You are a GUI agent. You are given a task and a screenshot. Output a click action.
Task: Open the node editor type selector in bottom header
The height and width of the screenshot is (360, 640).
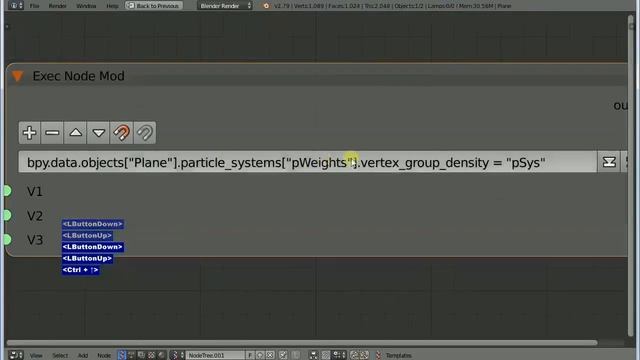[x=16, y=355]
